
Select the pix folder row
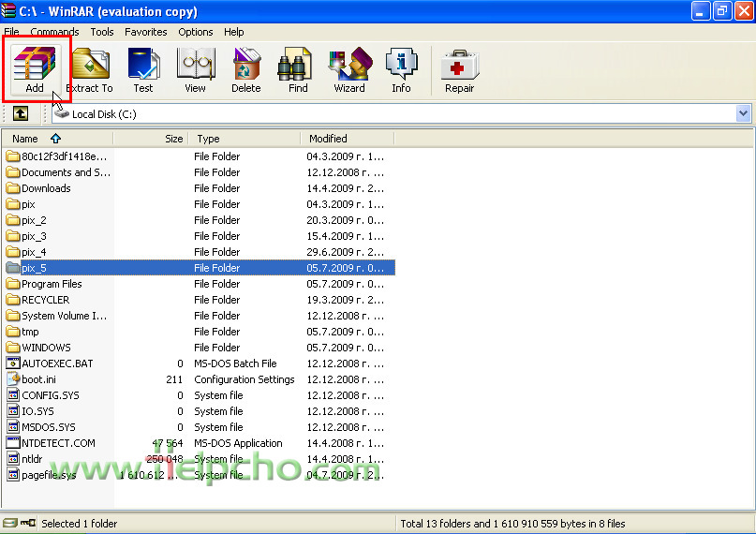[199, 204]
